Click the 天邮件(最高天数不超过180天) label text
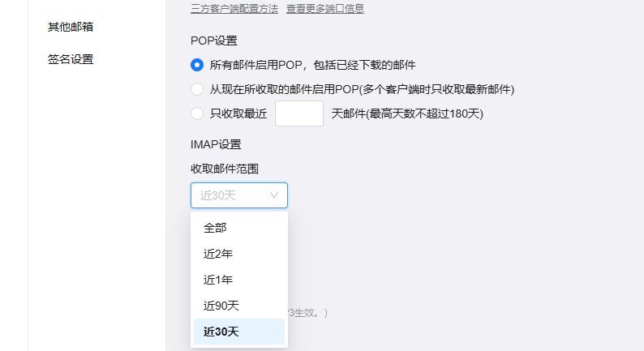Screen dimensions: 644x351 coord(407,113)
